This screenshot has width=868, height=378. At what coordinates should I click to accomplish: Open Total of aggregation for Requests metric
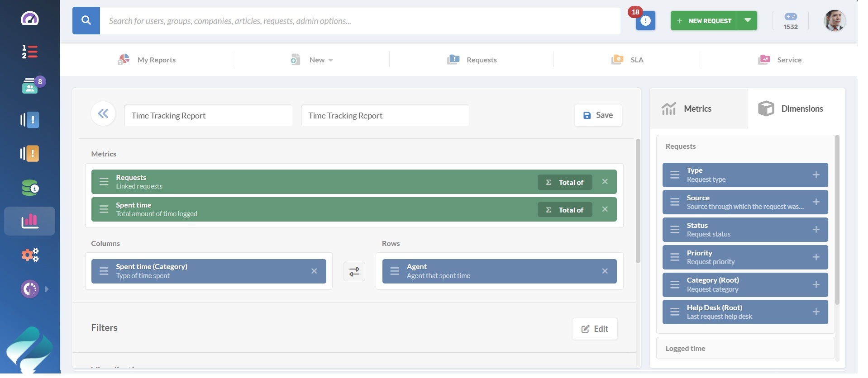565,182
